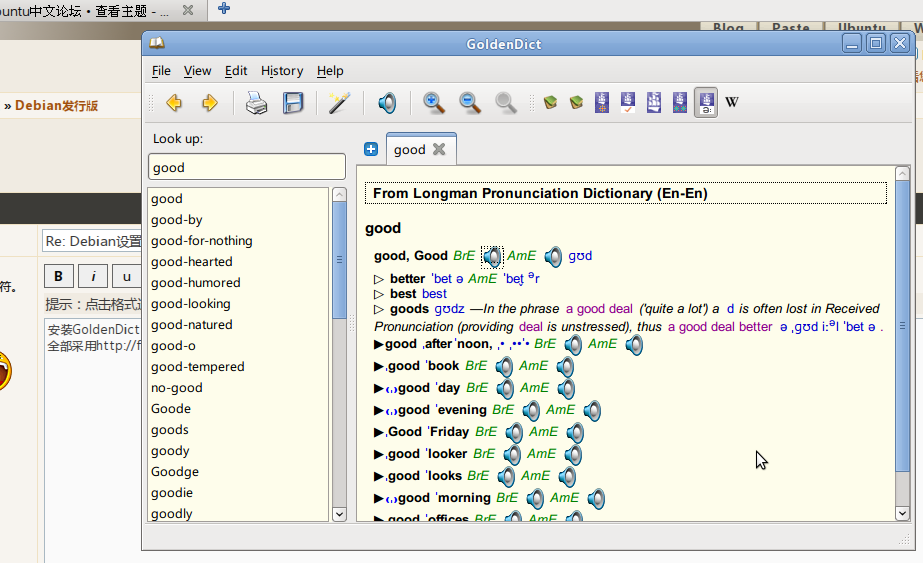Zoom in with the plus magnifier
Screen dimensions: 923x563
tap(434, 103)
